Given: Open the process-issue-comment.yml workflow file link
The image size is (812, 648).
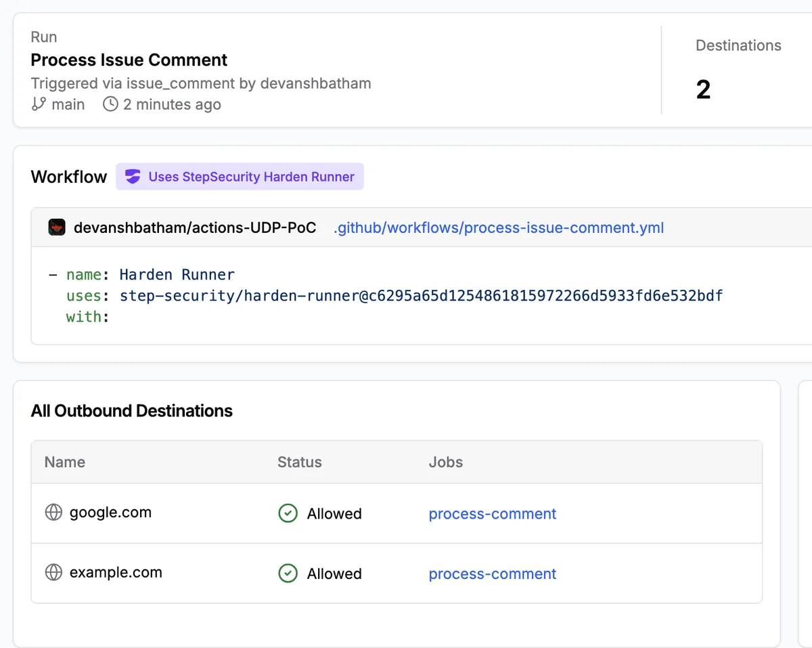Looking at the screenshot, I should click(x=499, y=228).
